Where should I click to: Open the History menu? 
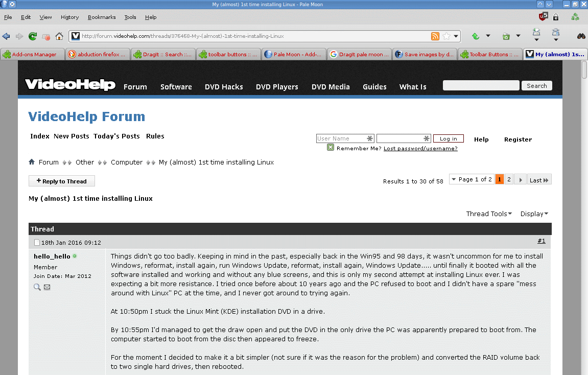[x=70, y=17]
